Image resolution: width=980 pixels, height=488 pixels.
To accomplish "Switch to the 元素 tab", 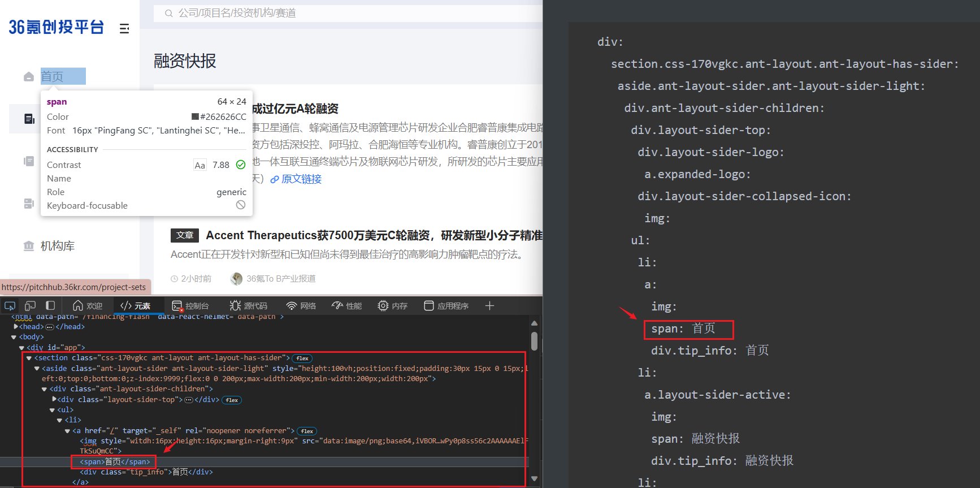I will [136, 306].
